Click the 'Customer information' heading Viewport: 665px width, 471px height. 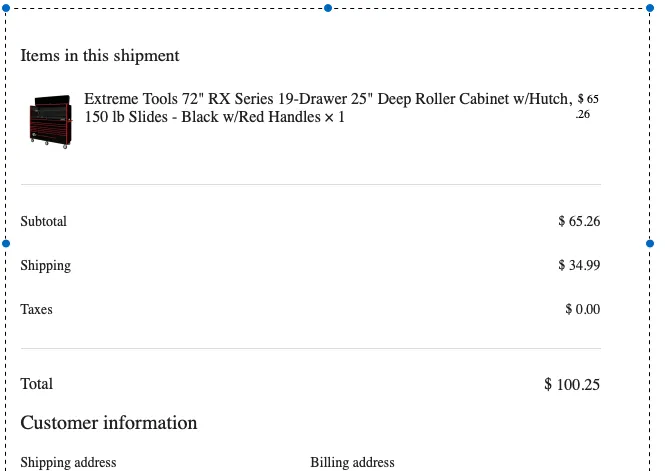click(x=109, y=423)
